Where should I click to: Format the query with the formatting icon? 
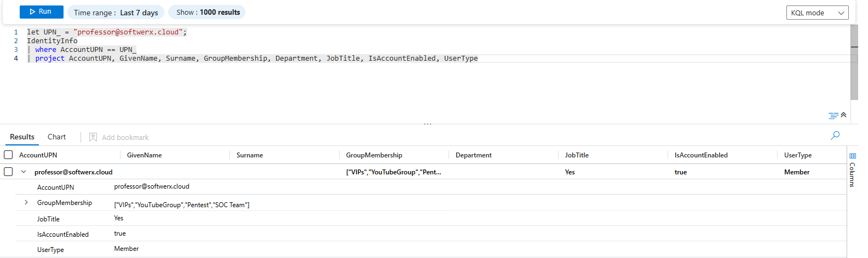pyautogui.click(x=833, y=115)
